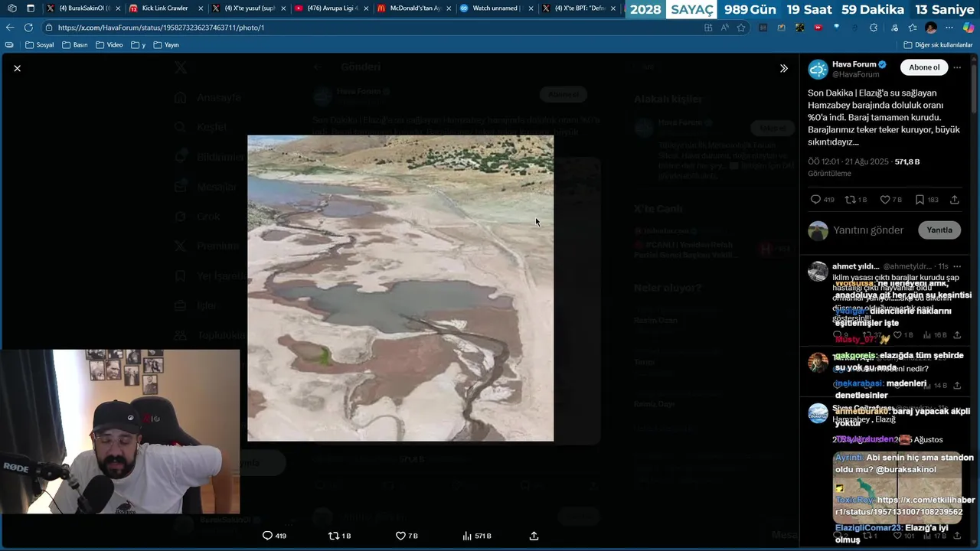The image size is (980, 551).
Task: Switch to the BurakSakinOl tab
Action: [x=84, y=8]
